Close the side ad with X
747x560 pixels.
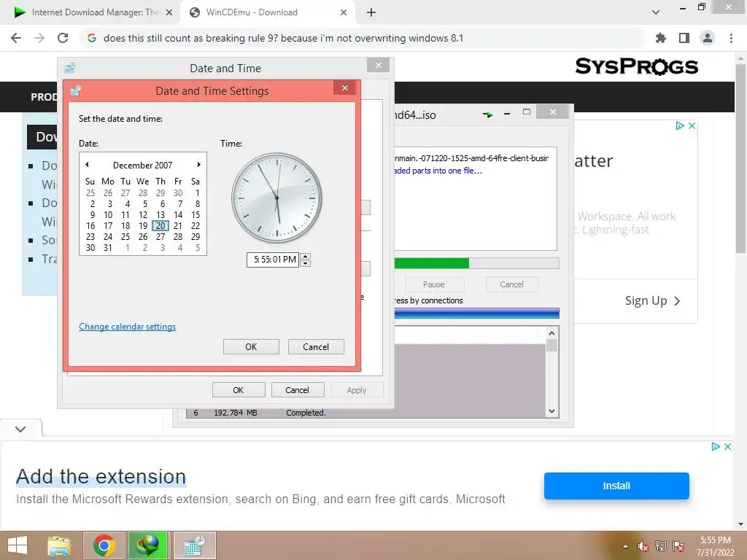point(692,125)
